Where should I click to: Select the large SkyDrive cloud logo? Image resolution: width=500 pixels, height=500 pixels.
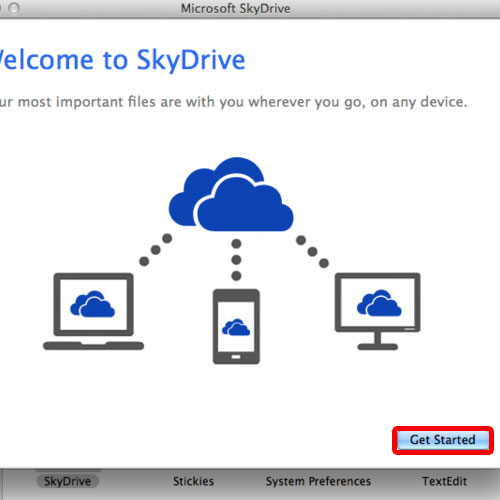point(231,194)
